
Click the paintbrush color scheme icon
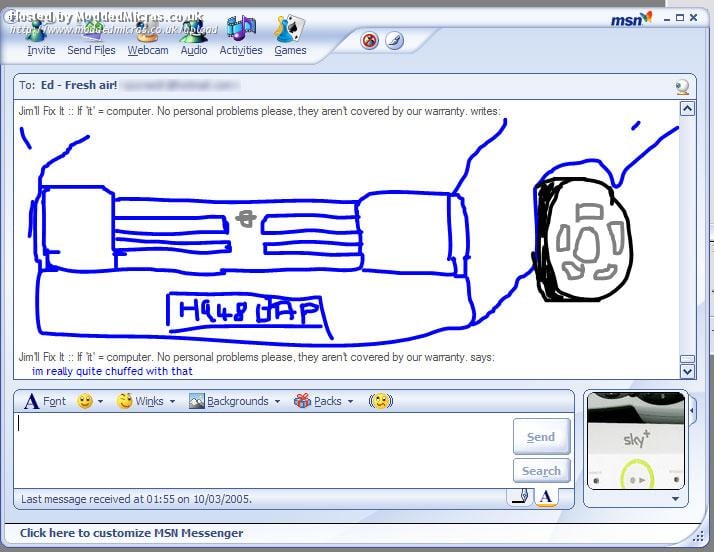(x=394, y=41)
